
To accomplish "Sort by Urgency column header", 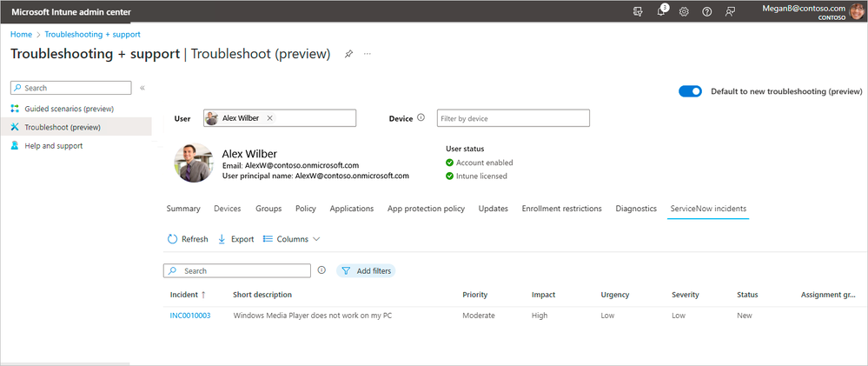I will pos(615,295).
